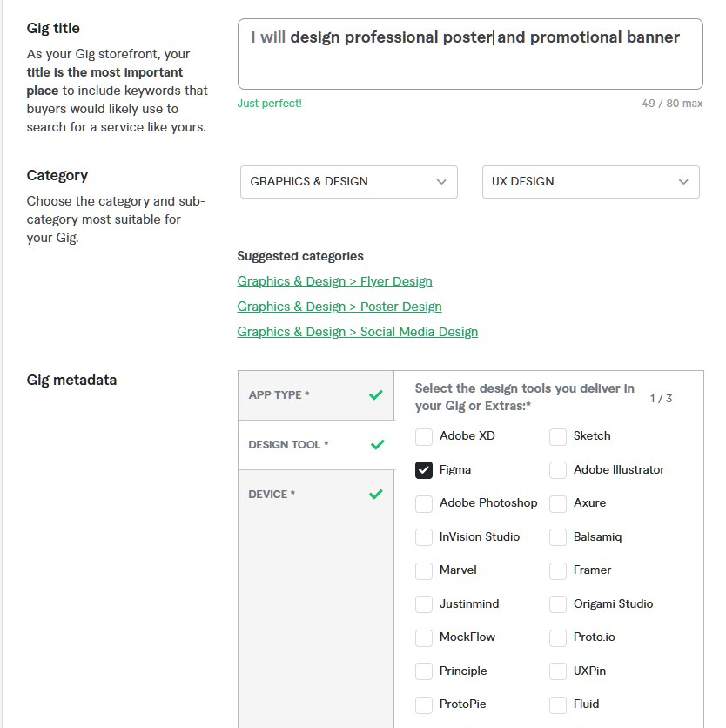
Task: Uncheck the Figma checkbox
Action: coord(424,470)
